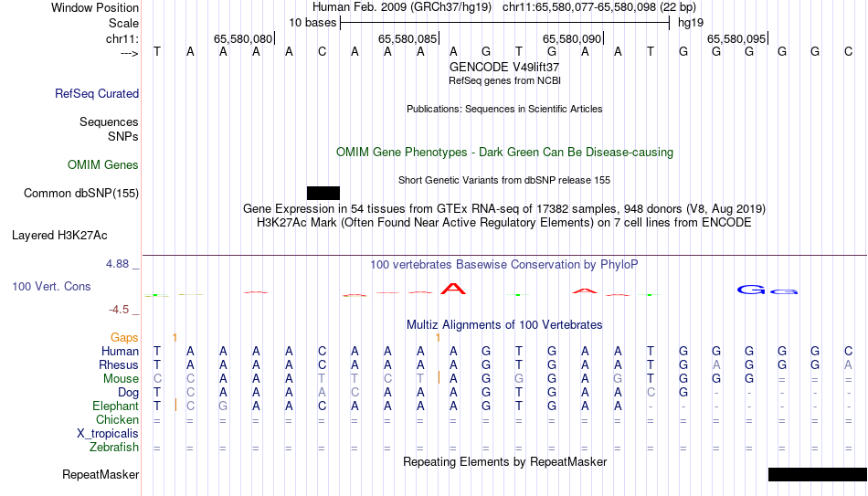Viewport: 868px width, 496px height.
Task: Click Publications: Sequences in Scientific Articles title
Action: point(504,109)
